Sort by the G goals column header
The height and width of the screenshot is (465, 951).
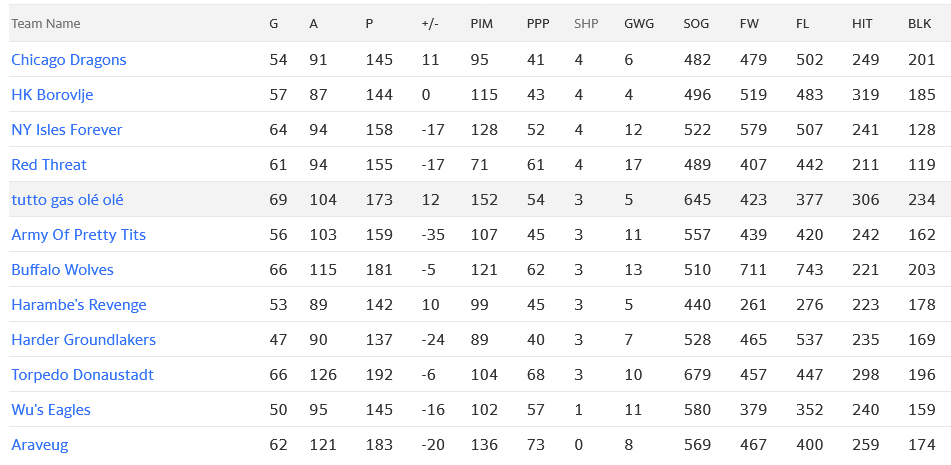[275, 23]
